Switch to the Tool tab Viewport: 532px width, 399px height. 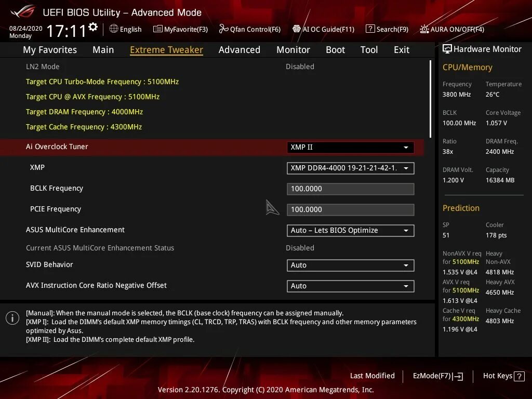369,49
